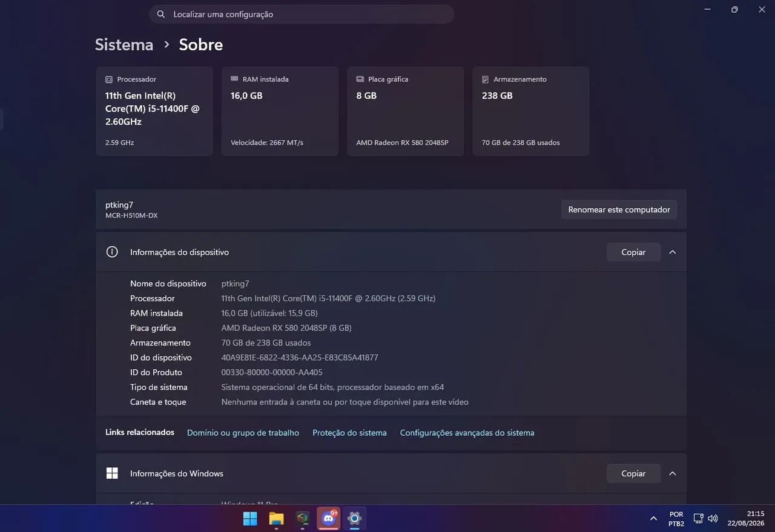The width and height of the screenshot is (775, 532).
Task: Click the Processador chip icon
Action: [109, 79]
